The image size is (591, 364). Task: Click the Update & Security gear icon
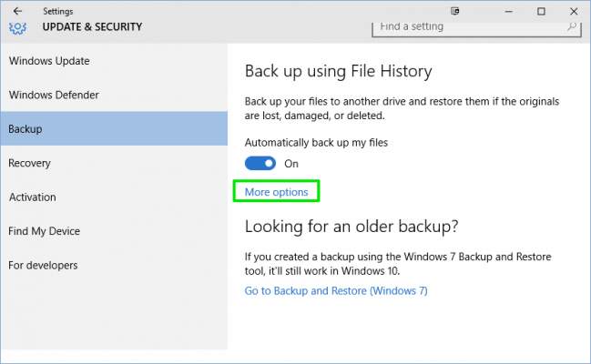[x=17, y=28]
